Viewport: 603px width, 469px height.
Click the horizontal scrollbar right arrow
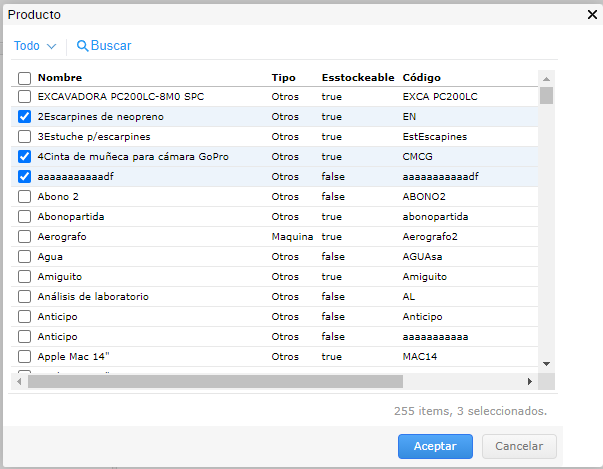(x=530, y=381)
